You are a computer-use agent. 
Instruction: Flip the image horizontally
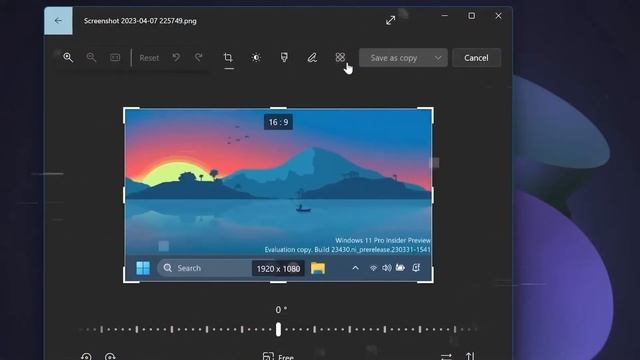coord(447,356)
